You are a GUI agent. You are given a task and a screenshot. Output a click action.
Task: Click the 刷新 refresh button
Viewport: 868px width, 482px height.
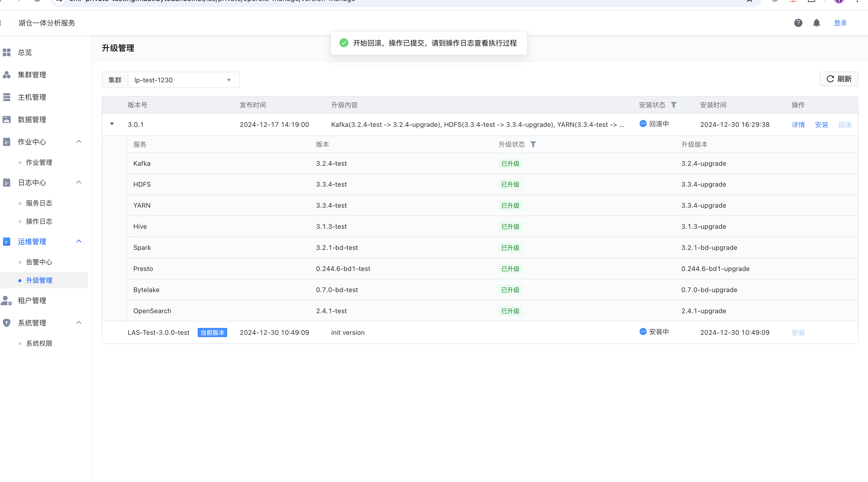[x=839, y=79]
